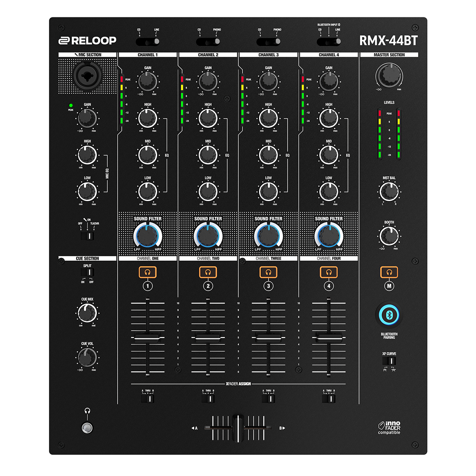Click the CHANNEL THREE label
Screen dimensions: 476x476
(x=269, y=258)
